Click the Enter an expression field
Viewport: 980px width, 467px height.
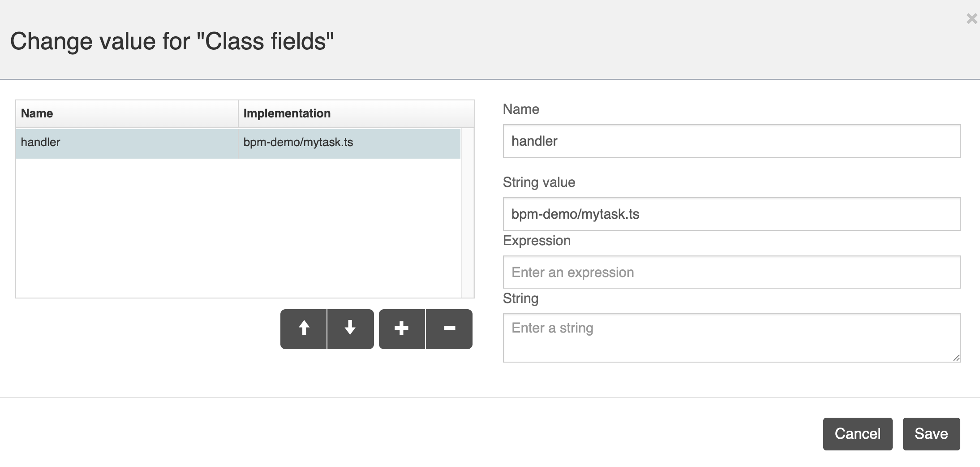(730, 272)
